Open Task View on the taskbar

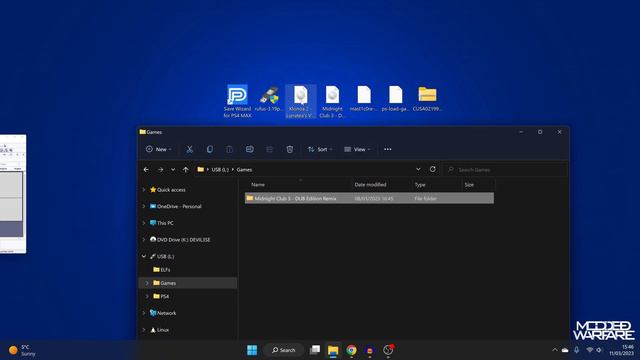315,350
